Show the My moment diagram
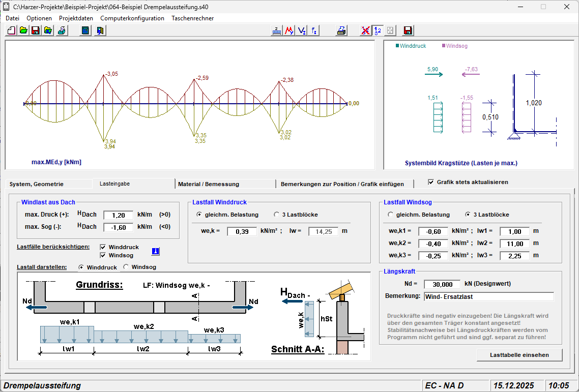Screen dimensions: 579x392 pos(289,31)
